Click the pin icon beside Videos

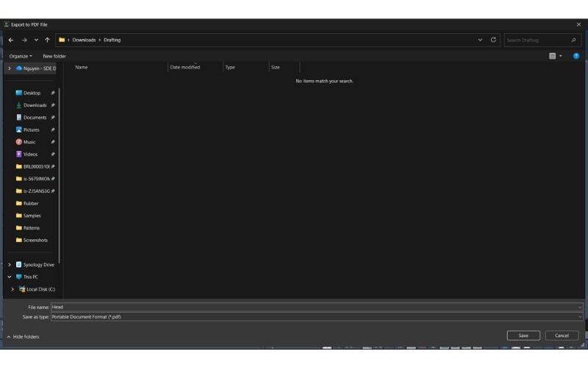(x=53, y=155)
